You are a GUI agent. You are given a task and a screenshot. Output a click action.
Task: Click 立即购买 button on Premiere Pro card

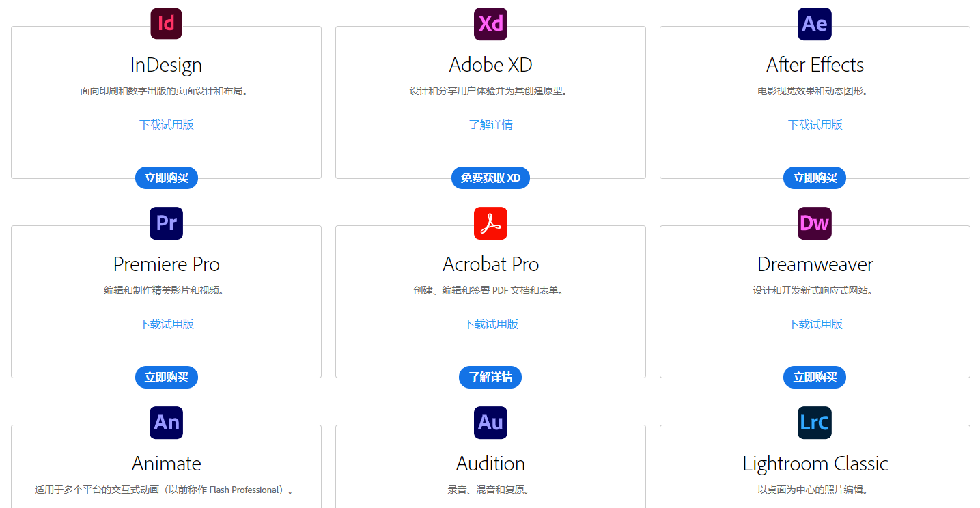(167, 378)
